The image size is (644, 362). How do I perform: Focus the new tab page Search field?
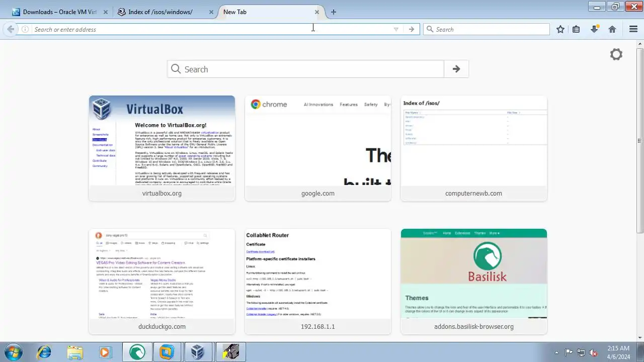point(306,69)
